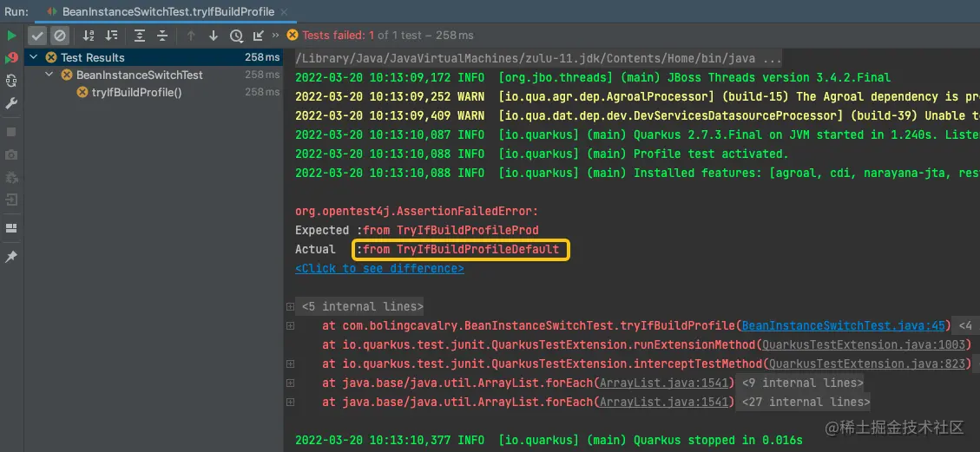Click the camera dump threads icon

click(x=11, y=154)
